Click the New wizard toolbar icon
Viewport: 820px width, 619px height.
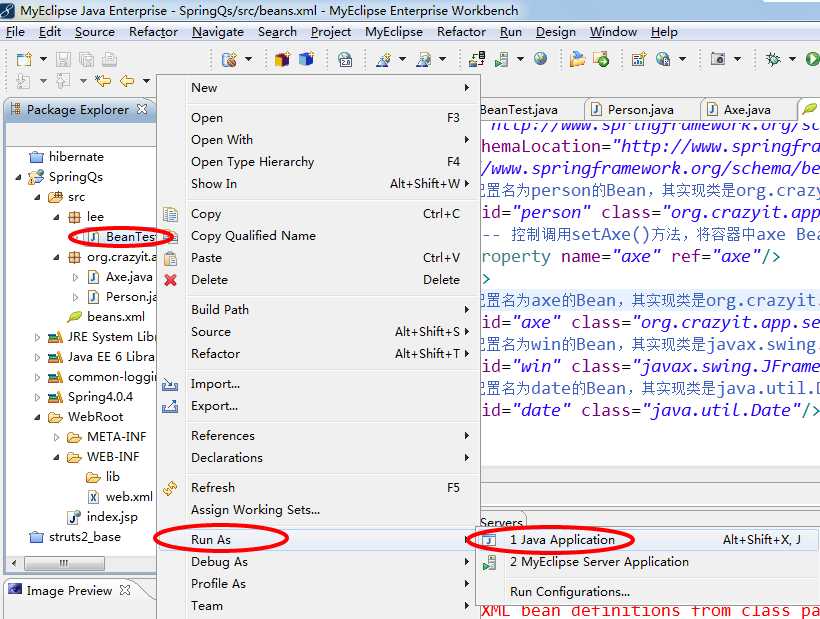pos(24,59)
